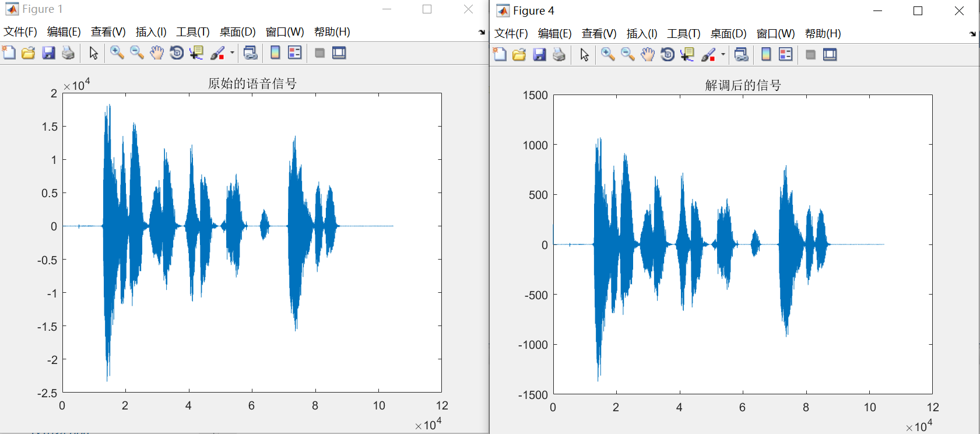The width and height of the screenshot is (980, 434).
Task: Click plot title 解调后的信号 in Figure 4
Action: (743, 85)
